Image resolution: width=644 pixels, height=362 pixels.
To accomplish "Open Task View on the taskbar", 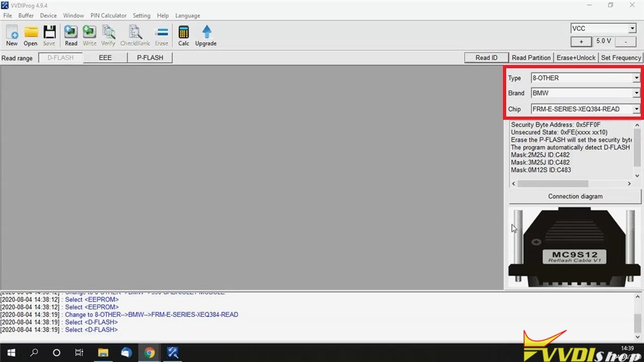I will click(79, 352).
